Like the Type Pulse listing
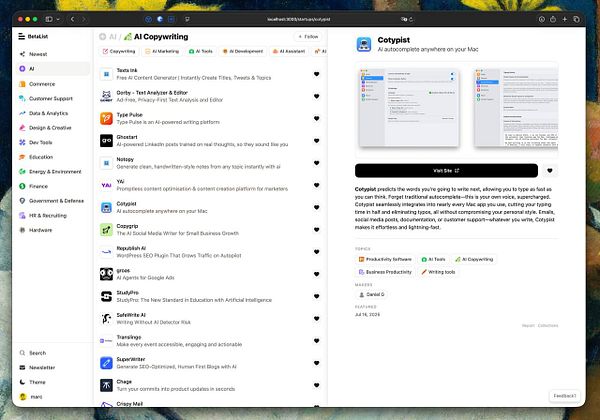This screenshot has height=420, width=600. tap(316, 119)
